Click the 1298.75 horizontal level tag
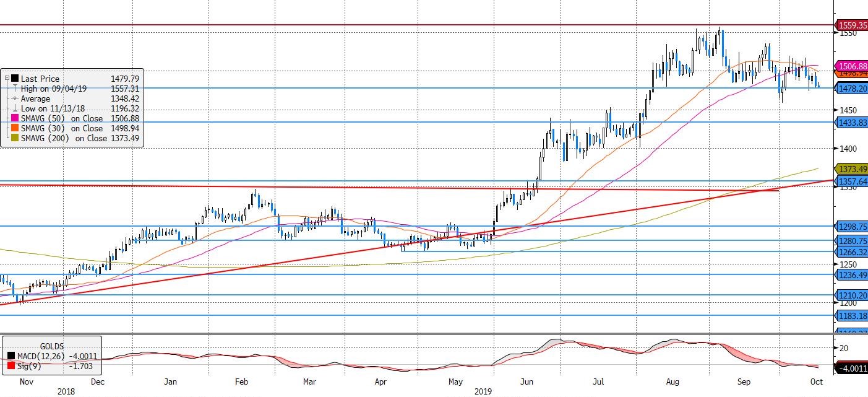868x397 pixels. [x=851, y=227]
